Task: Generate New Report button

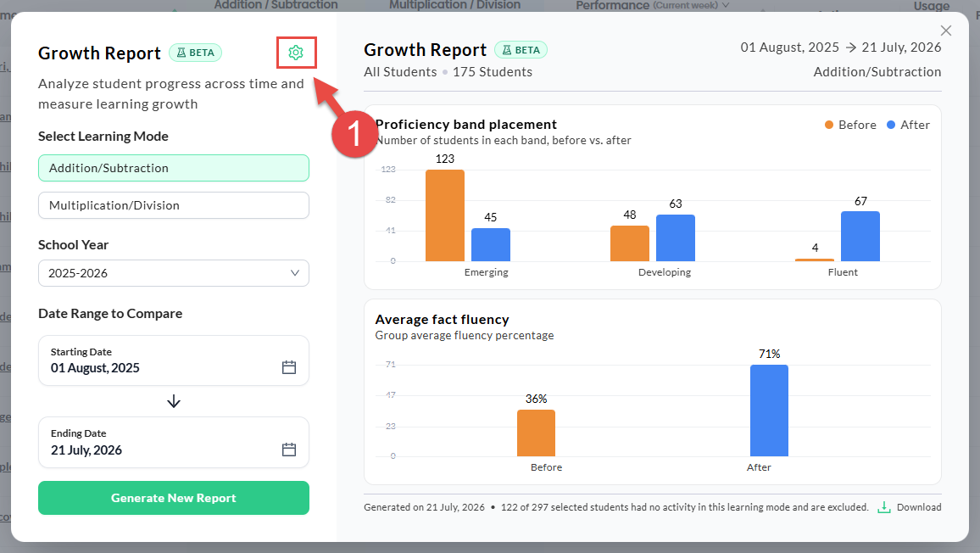Action: pos(174,498)
